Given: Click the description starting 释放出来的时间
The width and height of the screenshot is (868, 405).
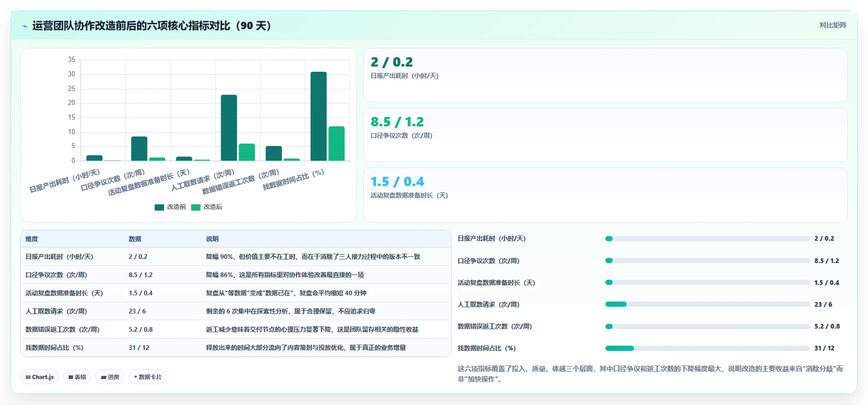Looking at the screenshot, I should pyautogui.click(x=306, y=348).
